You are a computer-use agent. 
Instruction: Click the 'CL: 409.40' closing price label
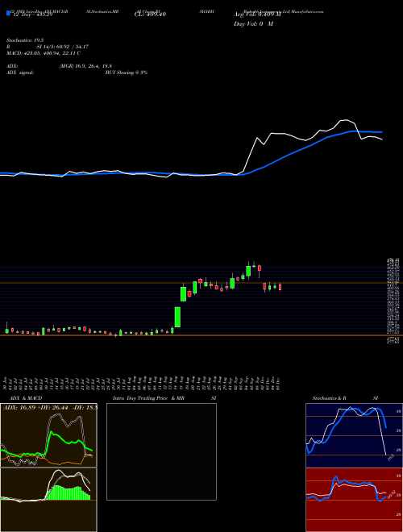click(x=150, y=15)
